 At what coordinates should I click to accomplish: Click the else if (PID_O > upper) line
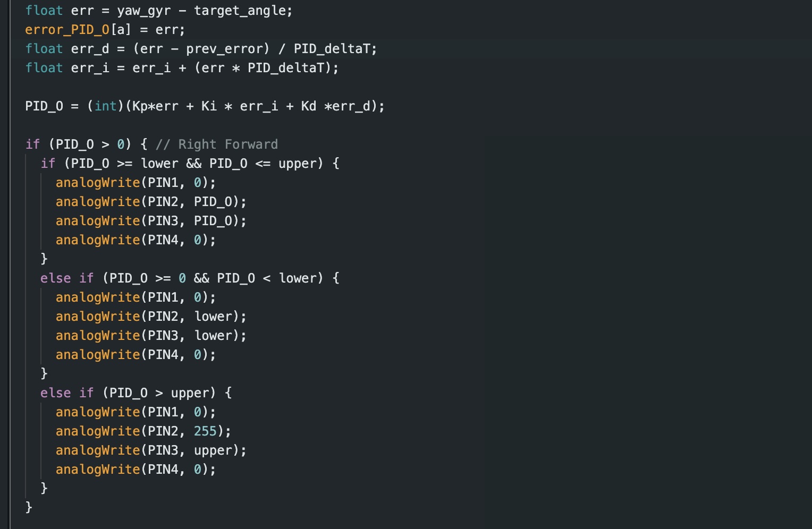136,393
